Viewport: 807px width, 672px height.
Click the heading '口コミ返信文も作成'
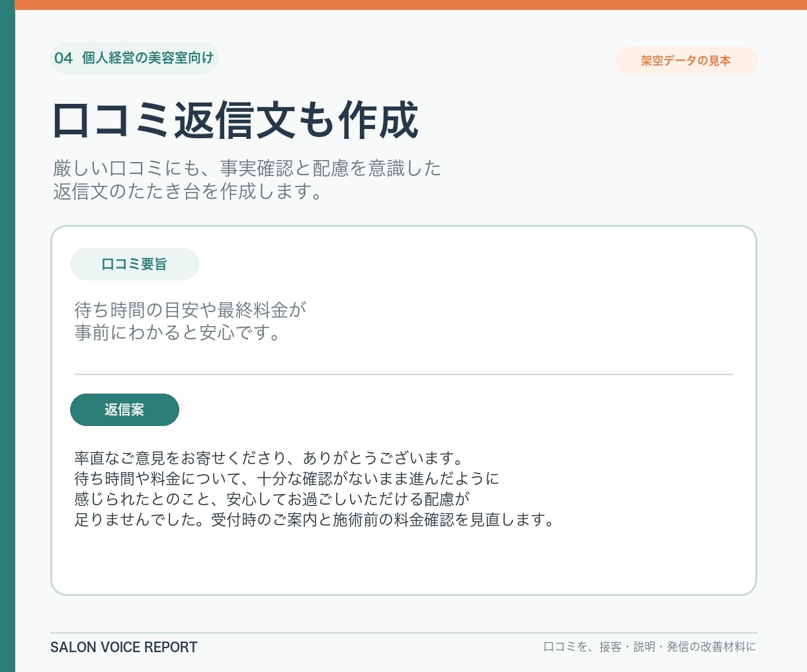coord(235,120)
